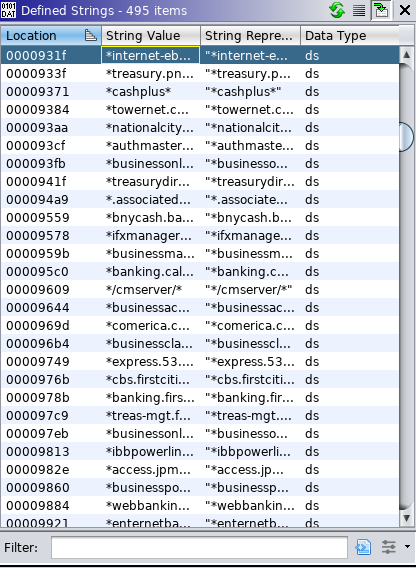This screenshot has width=416, height=568.
Task: Click the sort indicator in Location header
Action: (91, 35)
